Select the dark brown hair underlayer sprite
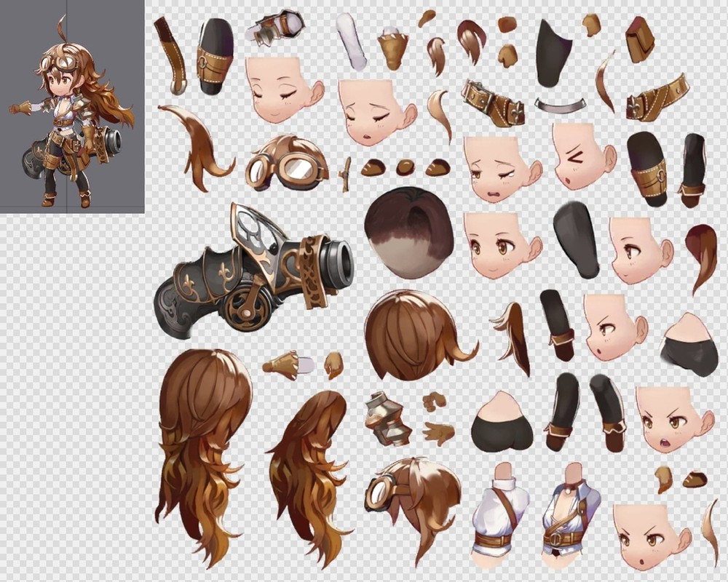Screen dimensions: 728x582 (x=408, y=232)
